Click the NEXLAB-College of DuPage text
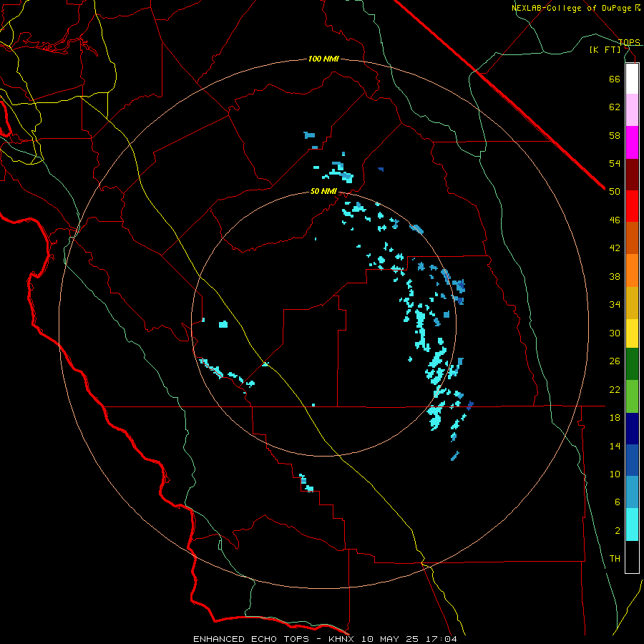 click(x=572, y=8)
